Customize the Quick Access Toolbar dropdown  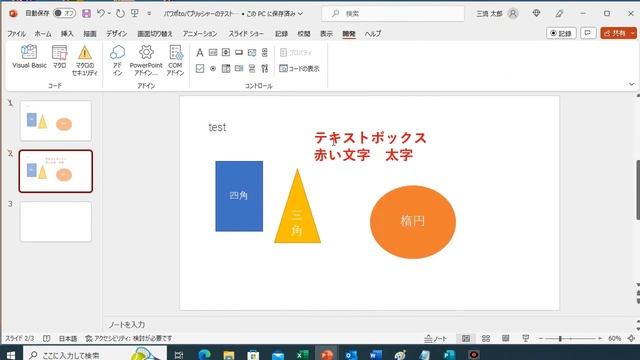pos(149,13)
